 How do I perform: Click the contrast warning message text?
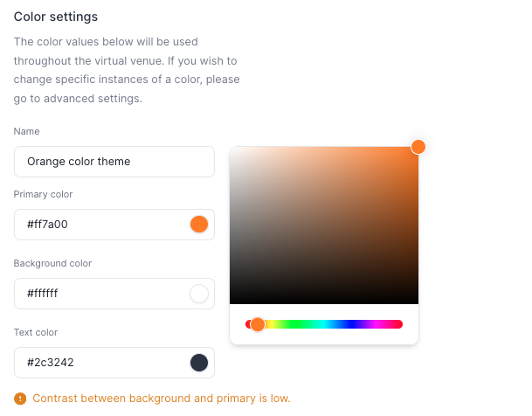[162, 399]
